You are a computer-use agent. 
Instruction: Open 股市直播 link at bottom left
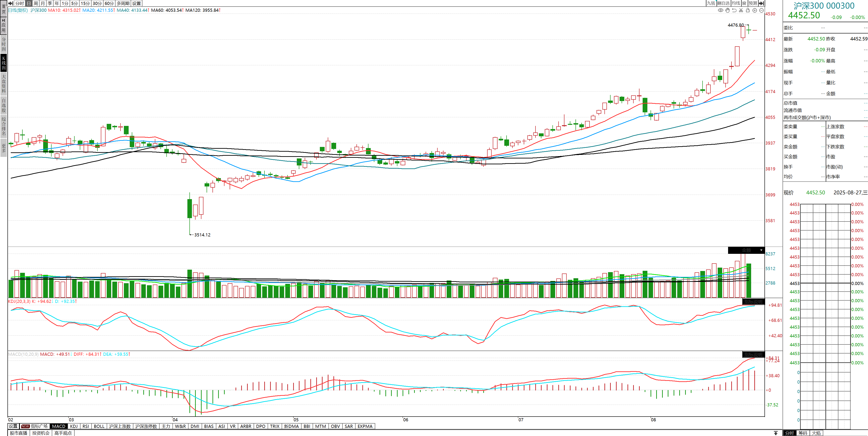pyautogui.click(x=18, y=433)
